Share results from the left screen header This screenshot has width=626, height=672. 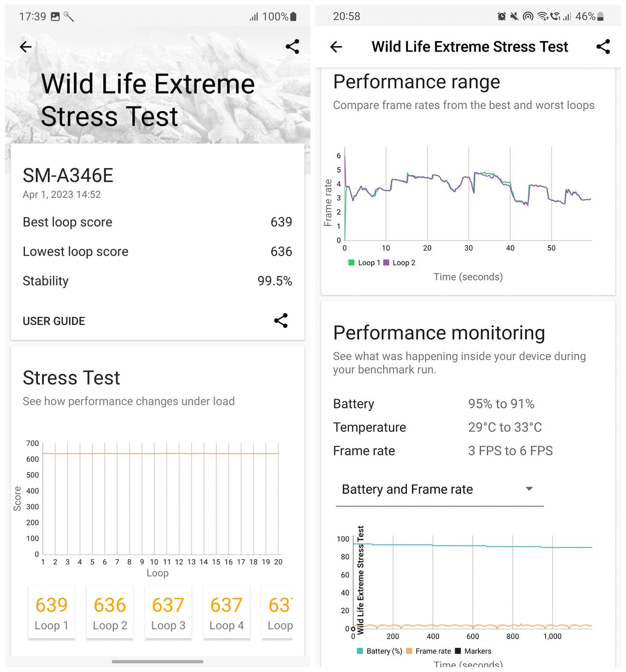coord(292,47)
